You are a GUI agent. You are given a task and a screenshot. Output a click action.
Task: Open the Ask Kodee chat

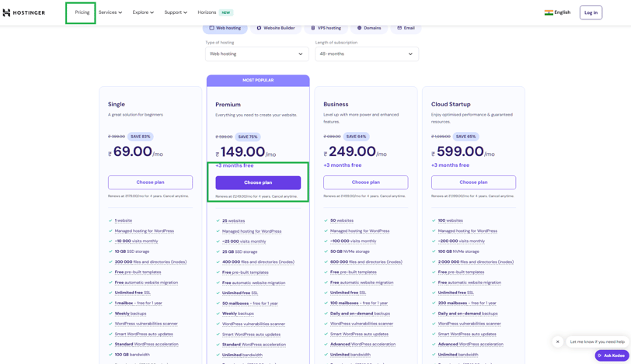click(612, 355)
